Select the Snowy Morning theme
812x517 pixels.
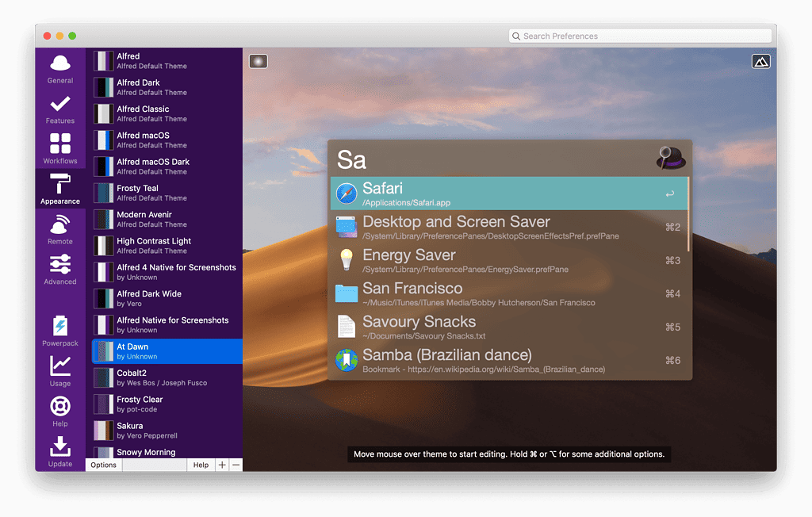point(167,452)
